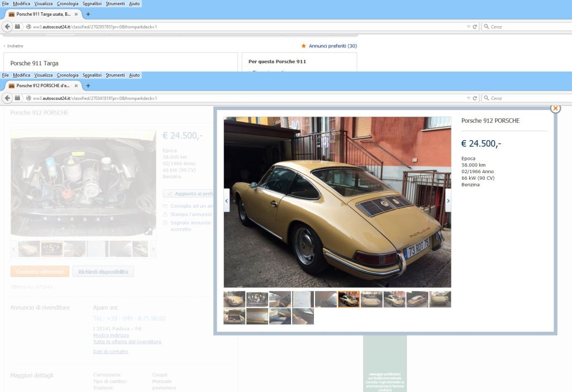
Task: Click the dimmed envelope icon beside Consiglia ad un amico
Action: pyautogui.click(x=165, y=206)
